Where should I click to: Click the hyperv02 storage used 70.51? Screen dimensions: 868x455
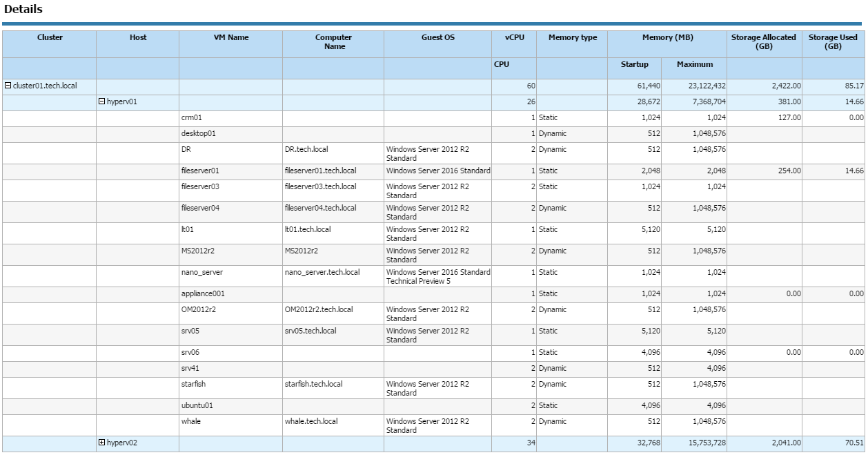click(854, 443)
